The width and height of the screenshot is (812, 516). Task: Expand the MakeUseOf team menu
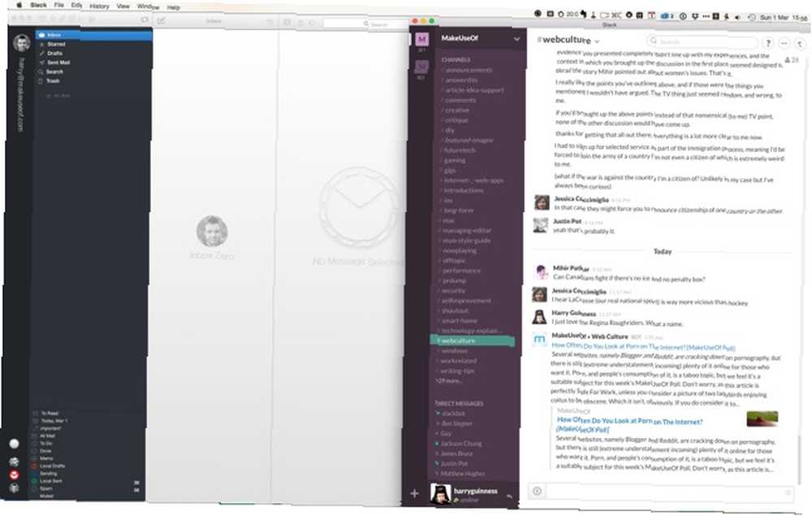[516, 39]
